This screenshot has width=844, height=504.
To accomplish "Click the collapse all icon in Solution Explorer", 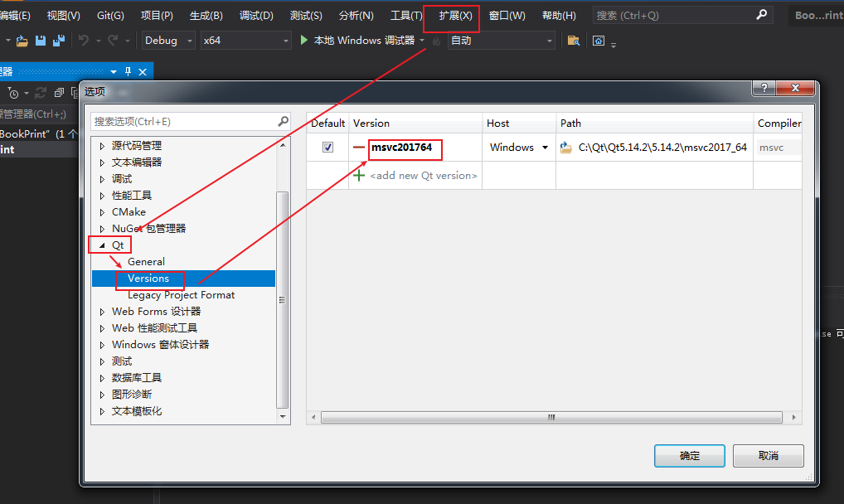I will [59, 93].
